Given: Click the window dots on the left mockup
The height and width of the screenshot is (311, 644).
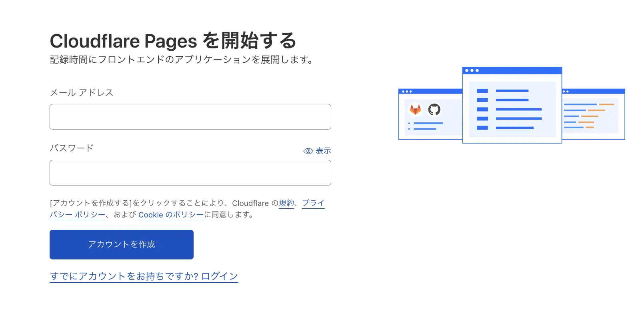Looking at the screenshot, I should tap(407, 91).
